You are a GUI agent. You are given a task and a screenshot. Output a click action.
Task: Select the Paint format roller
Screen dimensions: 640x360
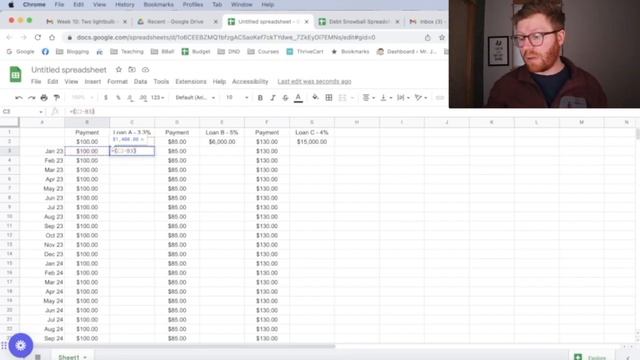tap(57, 98)
